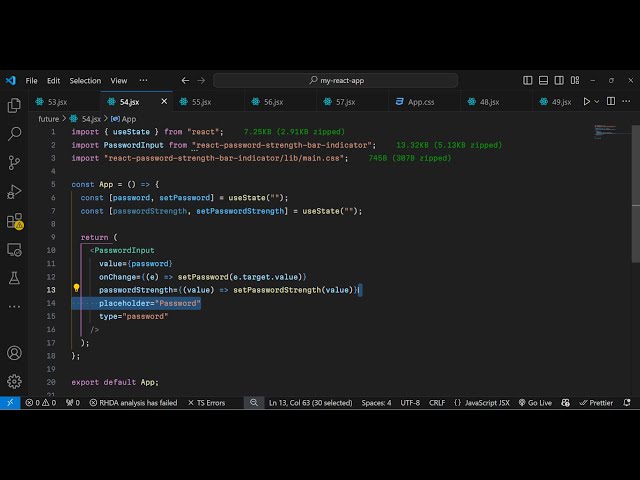Open the Remote Explorer view
The image size is (640, 480).
pos(14,249)
